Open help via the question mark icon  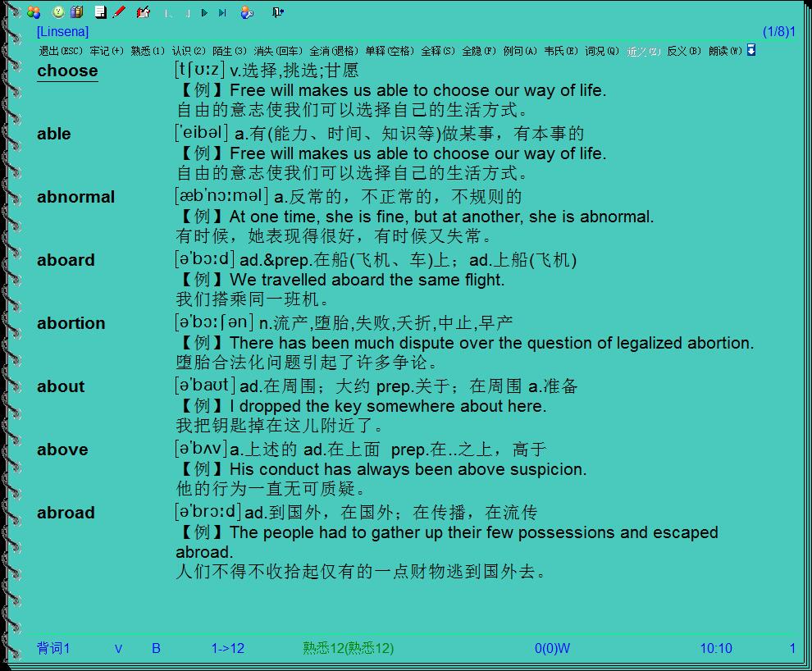click(x=58, y=12)
